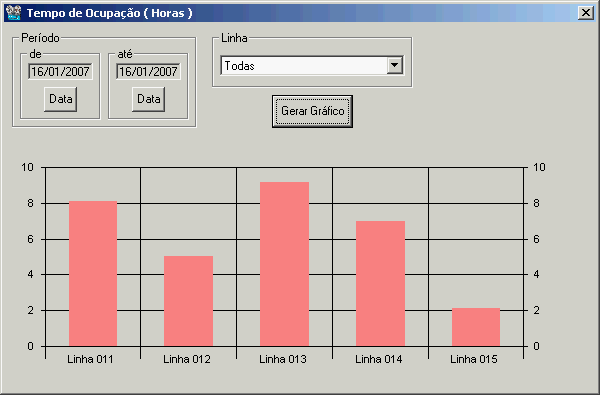Select the Linha 013 bar in chart
The image size is (600, 395).
point(284,264)
